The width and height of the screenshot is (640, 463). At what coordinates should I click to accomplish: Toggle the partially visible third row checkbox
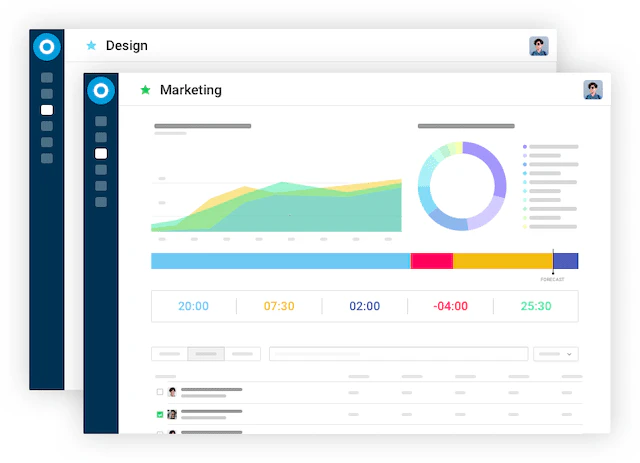[x=160, y=432]
